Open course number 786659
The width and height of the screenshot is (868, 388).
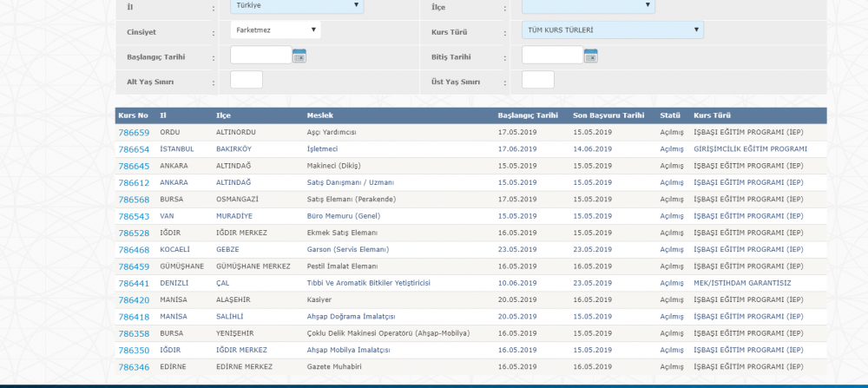pos(134,133)
